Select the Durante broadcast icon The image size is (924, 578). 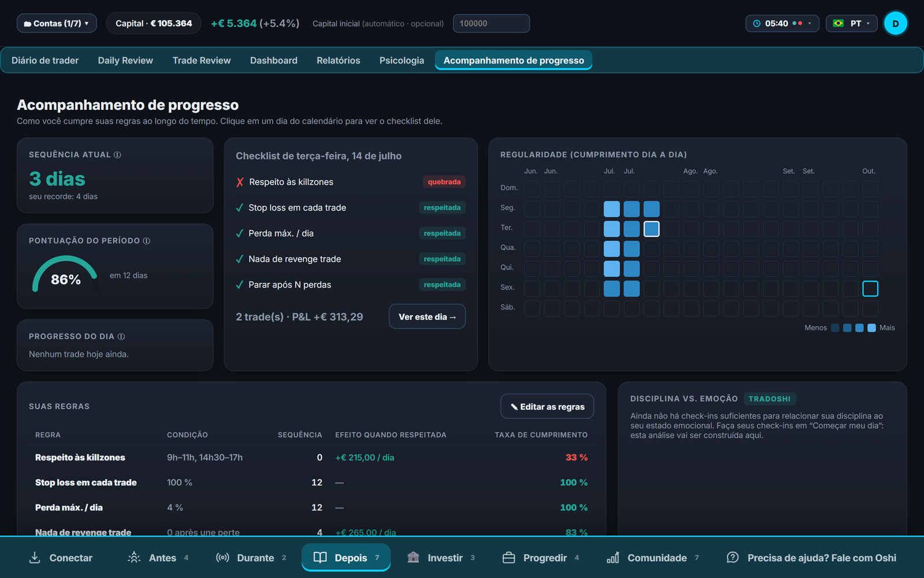pos(222,558)
